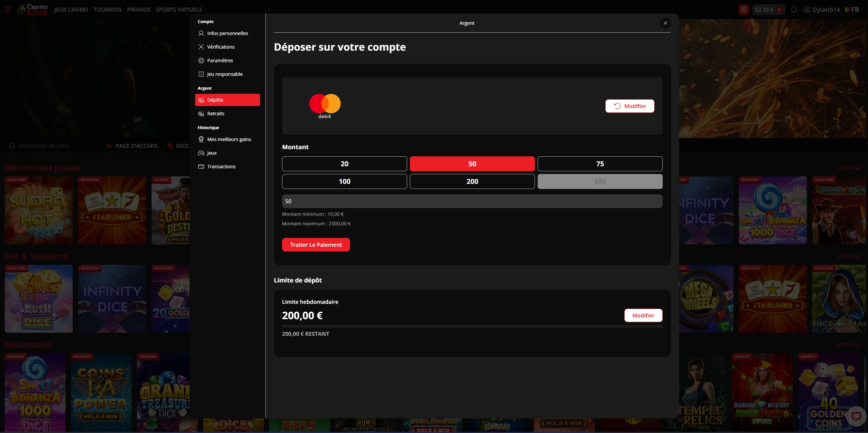Image resolution: width=868 pixels, height=433 pixels.
Task: Open Transactions history entry
Action: (221, 167)
